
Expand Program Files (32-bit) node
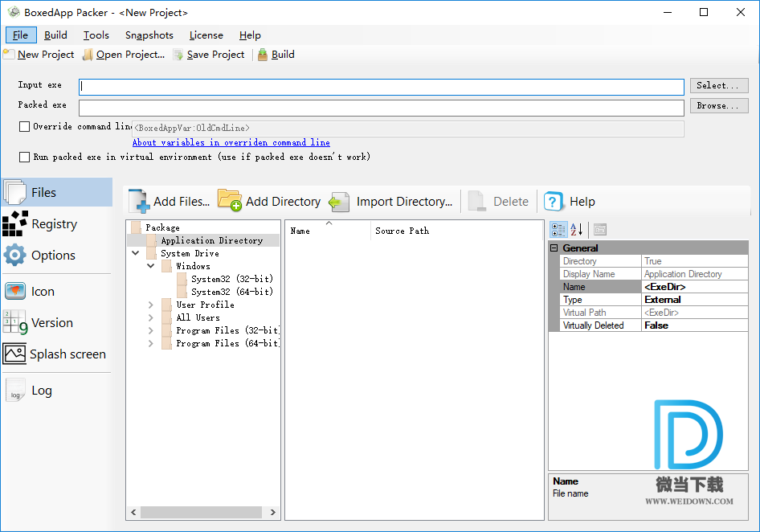point(151,330)
